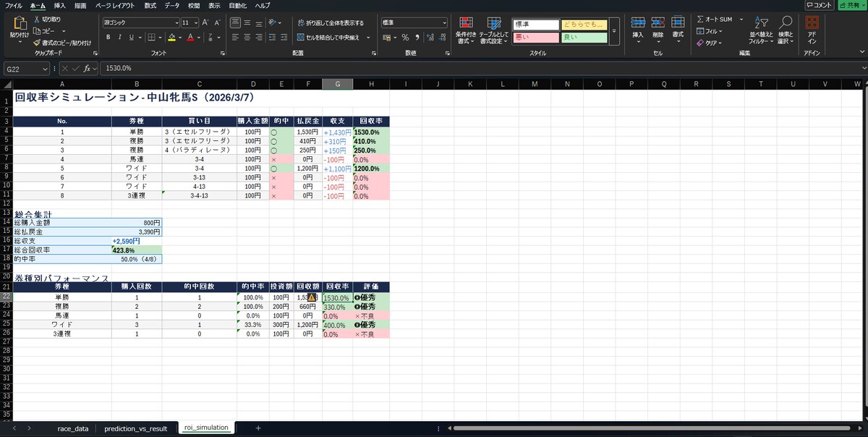Open sort and filter icon
The width and height of the screenshot is (868, 437).
[761, 23]
